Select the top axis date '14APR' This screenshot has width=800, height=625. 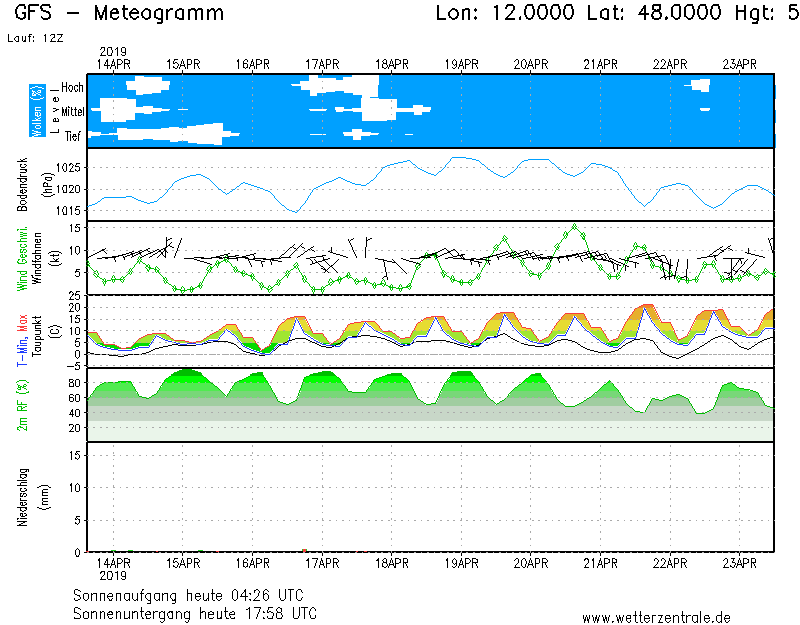tap(114, 65)
